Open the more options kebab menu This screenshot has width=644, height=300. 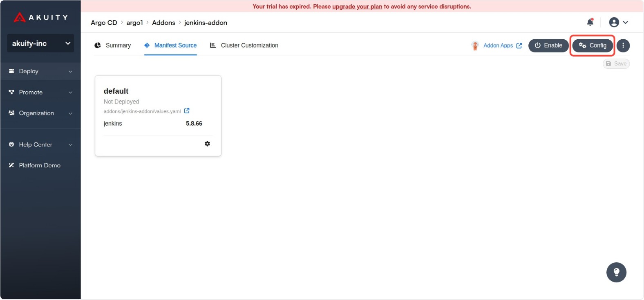tap(623, 45)
